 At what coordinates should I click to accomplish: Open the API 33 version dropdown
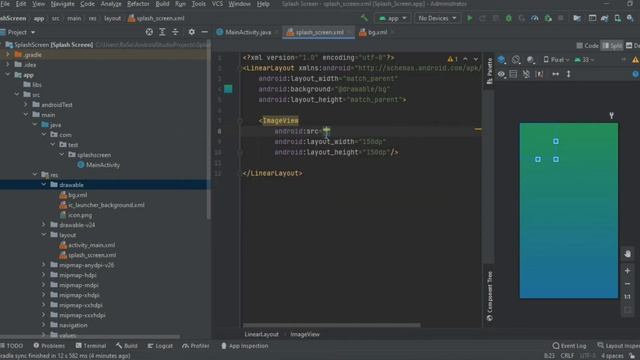click(x=584, y=60)
